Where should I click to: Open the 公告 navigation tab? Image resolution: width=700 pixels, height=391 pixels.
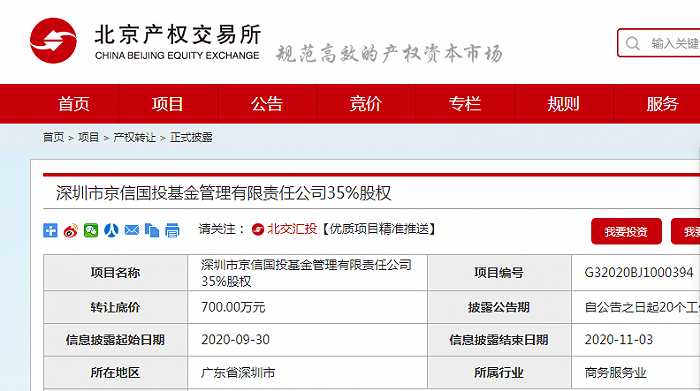267,104
